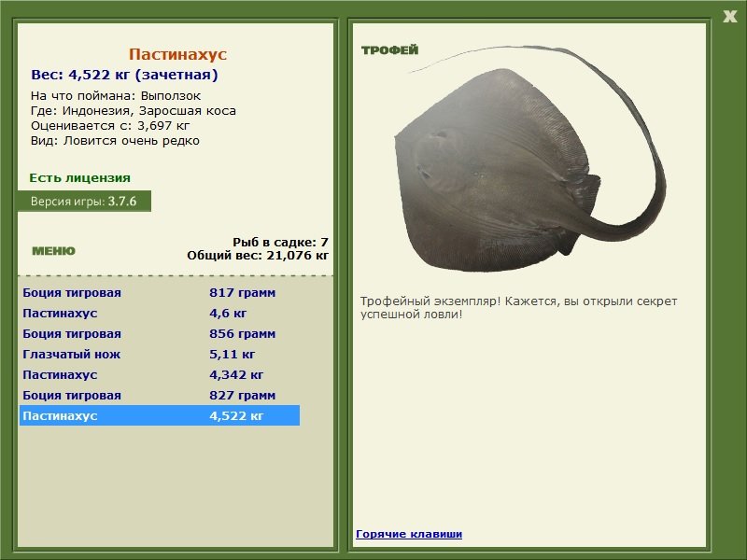This screenshot has width=747, height=560.
Task: Select the Пастинахус 4,342 кг row
Action: 159,374
